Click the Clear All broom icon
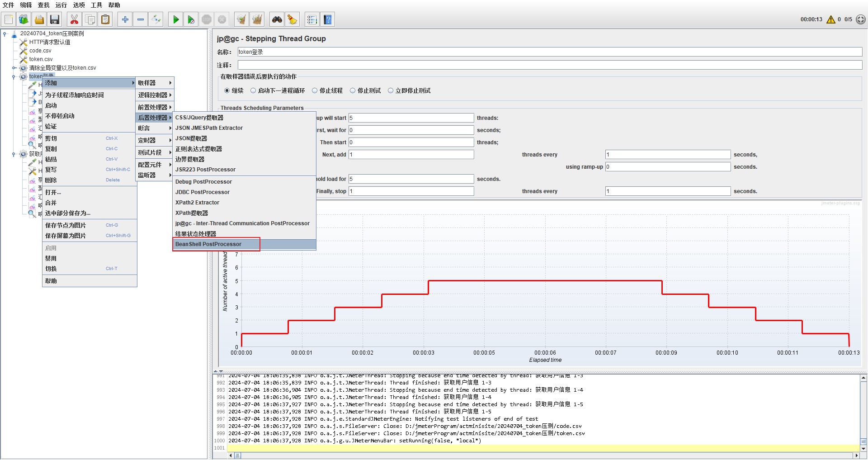 pyautogui.click(x=257, y=19)
